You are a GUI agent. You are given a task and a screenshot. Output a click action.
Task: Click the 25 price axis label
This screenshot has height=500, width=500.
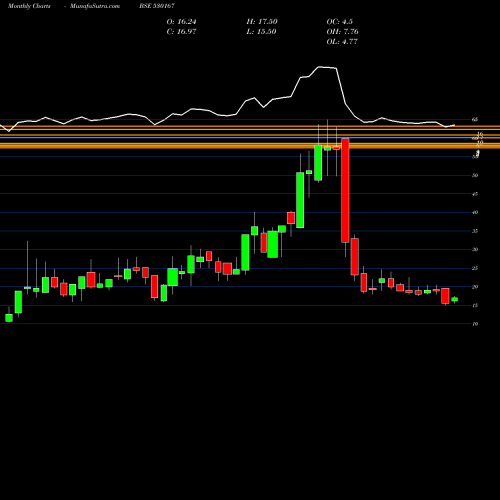[x=475, y=268]
